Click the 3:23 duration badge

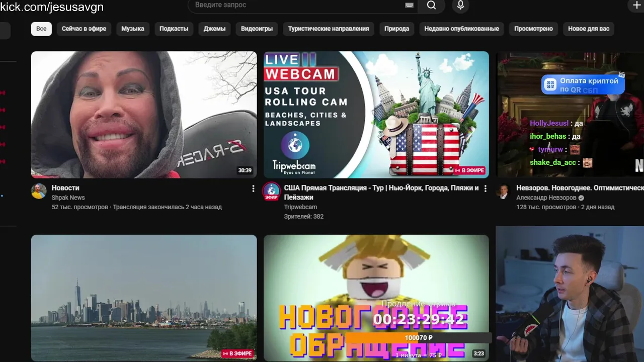(x=479, y=353)
